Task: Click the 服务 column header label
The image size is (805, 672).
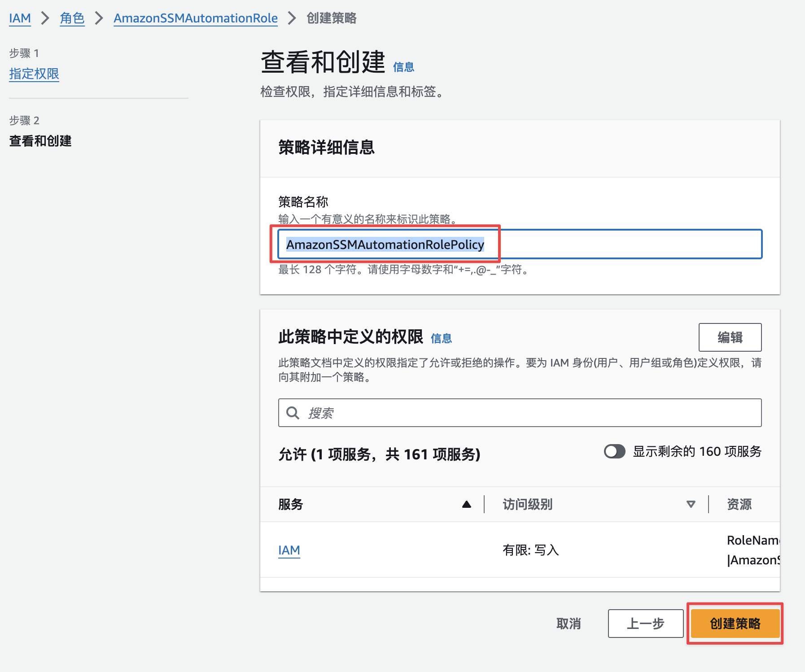Action: (x=291, y=504)
